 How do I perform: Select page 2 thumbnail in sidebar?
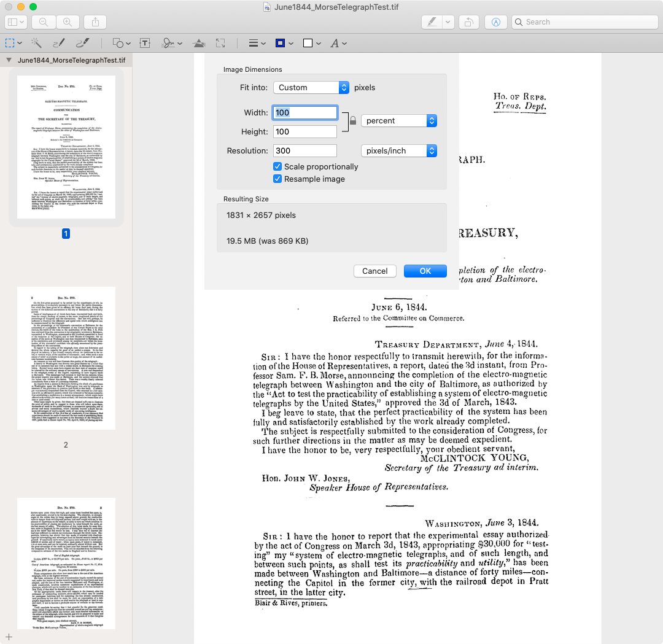(x=66, y=358)
